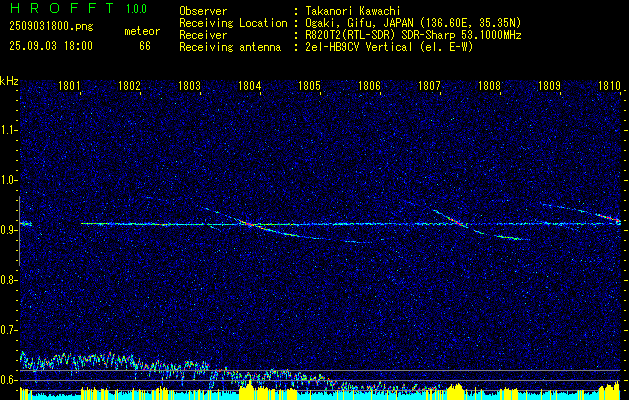Click the 1806 time marker
Viewport: 629px width, 400px height.
click(369, 85)
